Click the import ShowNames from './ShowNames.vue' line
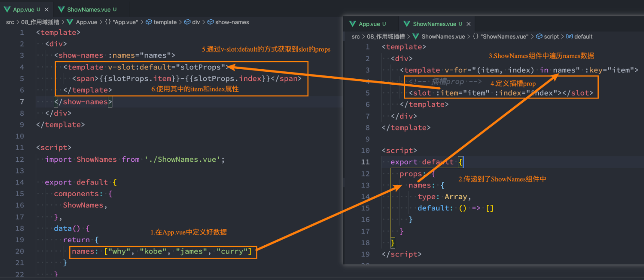This screenshot has width=644, height=280. click(135, 159)
